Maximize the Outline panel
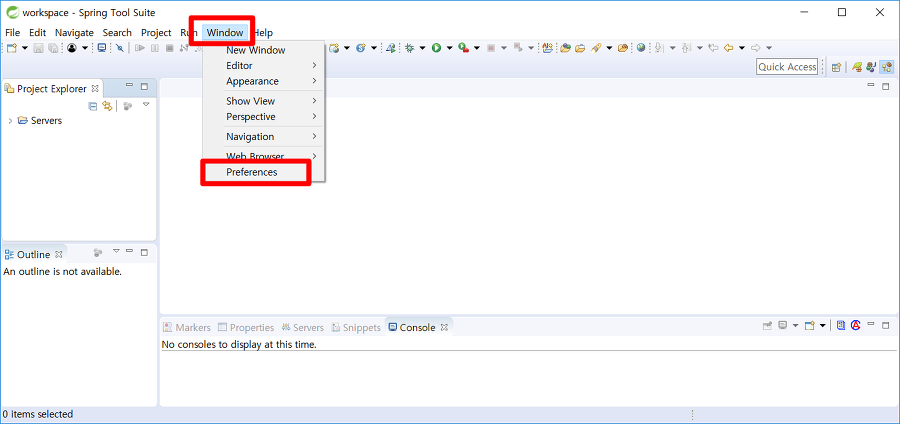Viewport: 900px width, 424px height. (144, 252)
